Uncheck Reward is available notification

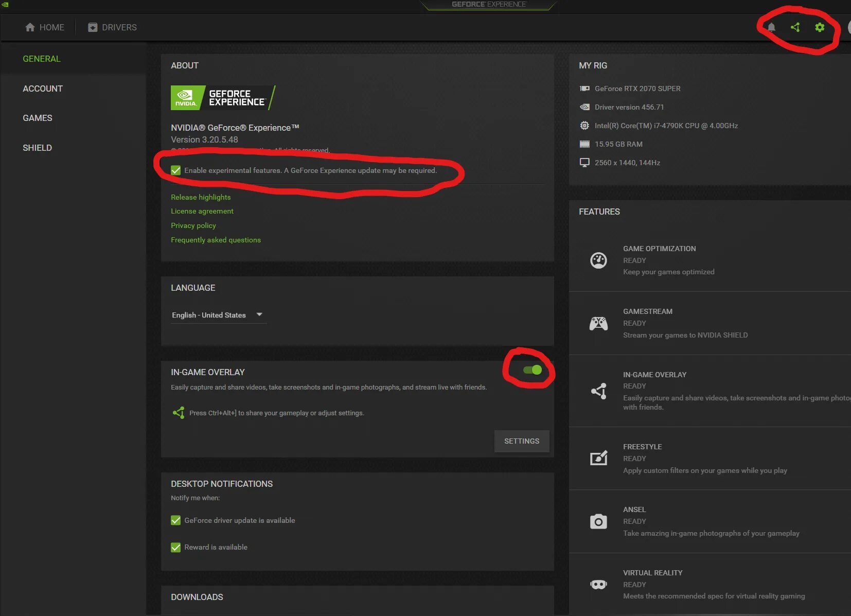[176, 547]
